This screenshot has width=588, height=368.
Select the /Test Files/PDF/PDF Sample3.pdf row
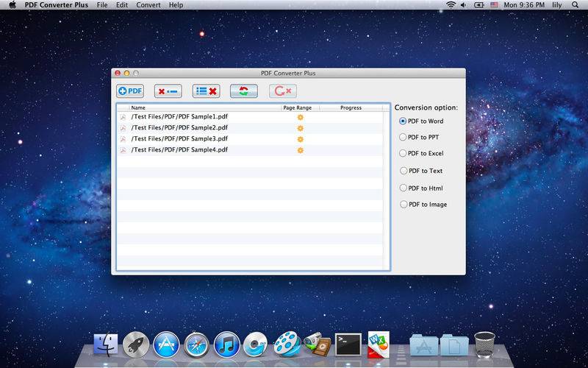coord(250,139)
